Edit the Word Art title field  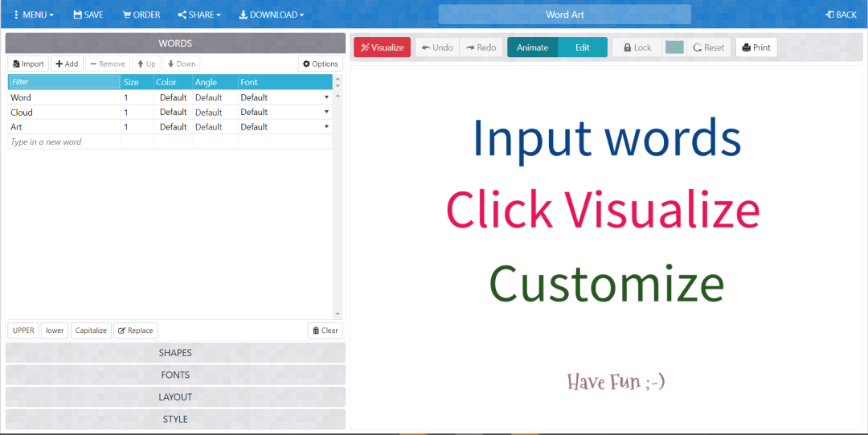coord(565,14)
